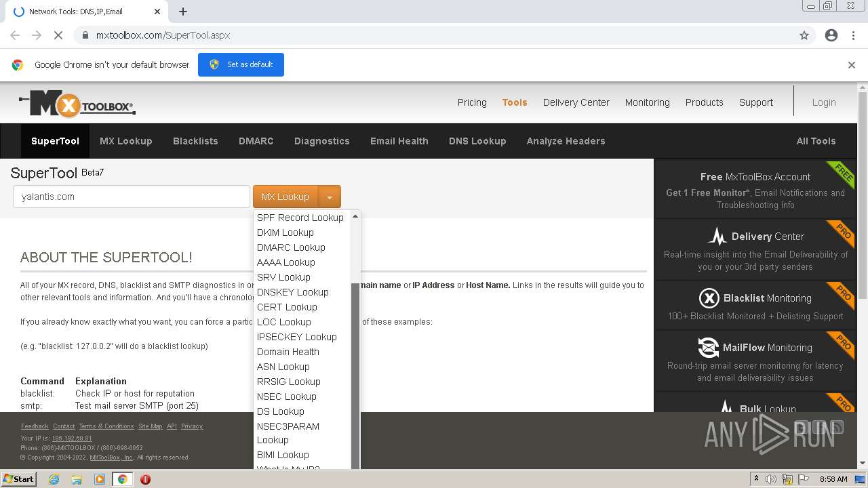Stop loading the page
Screen dimensions: 868x488
(x=58, y=35)
